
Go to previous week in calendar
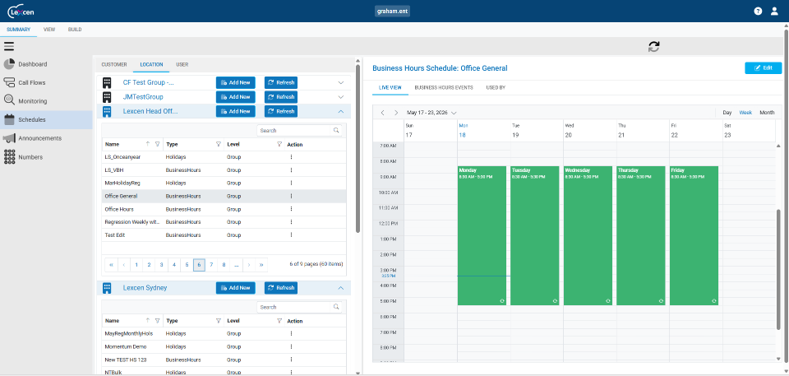382,113
